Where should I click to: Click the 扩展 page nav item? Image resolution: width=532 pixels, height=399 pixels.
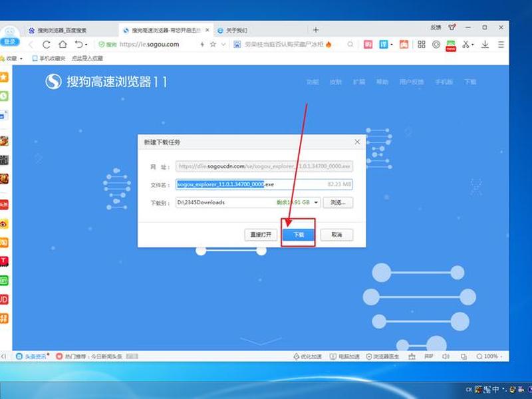[x=359, y=82]
